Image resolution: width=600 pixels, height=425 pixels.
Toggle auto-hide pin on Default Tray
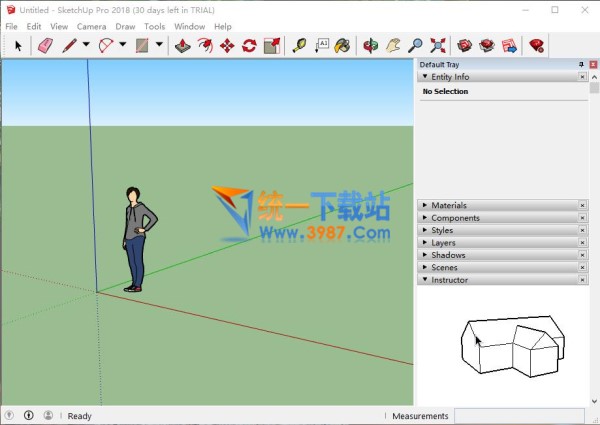click(x=581, y=65)
